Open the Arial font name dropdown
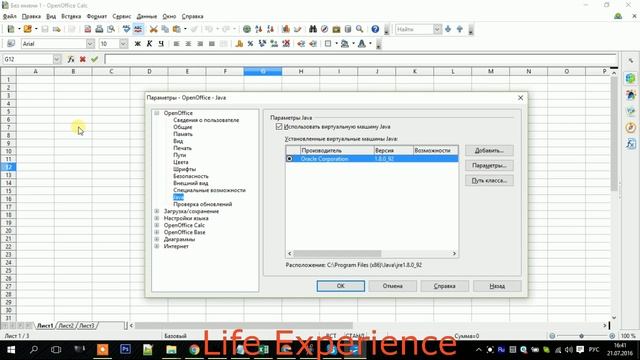 [90, 44]
